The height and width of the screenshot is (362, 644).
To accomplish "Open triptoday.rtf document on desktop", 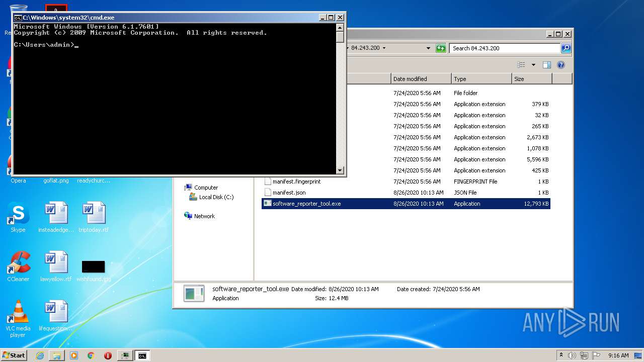I will click(x=94, y=218).
